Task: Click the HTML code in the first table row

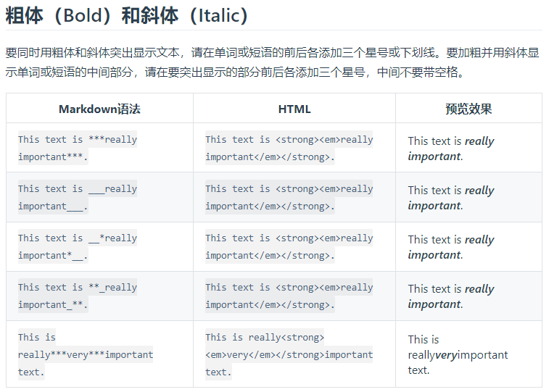Action: (289, 148)
